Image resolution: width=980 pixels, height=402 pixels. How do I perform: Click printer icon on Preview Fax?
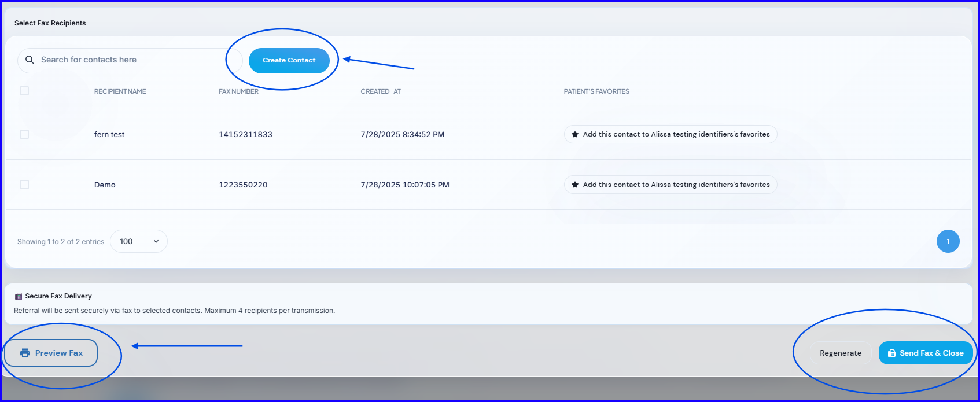pos(25,353)
